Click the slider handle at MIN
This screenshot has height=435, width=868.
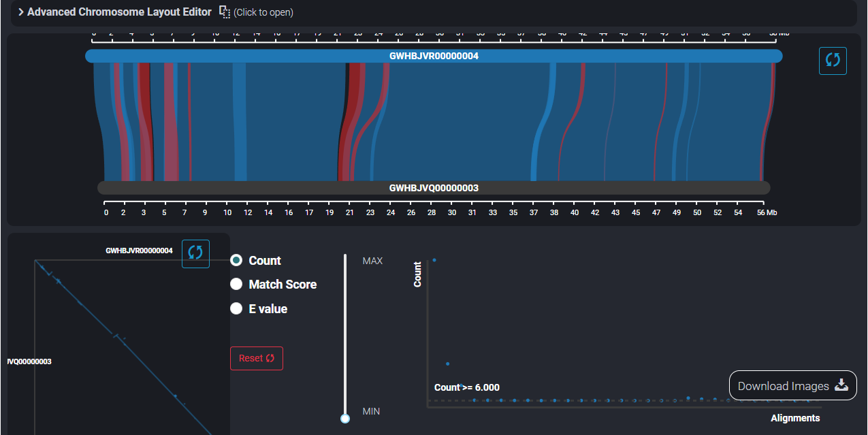pos(345,418)
